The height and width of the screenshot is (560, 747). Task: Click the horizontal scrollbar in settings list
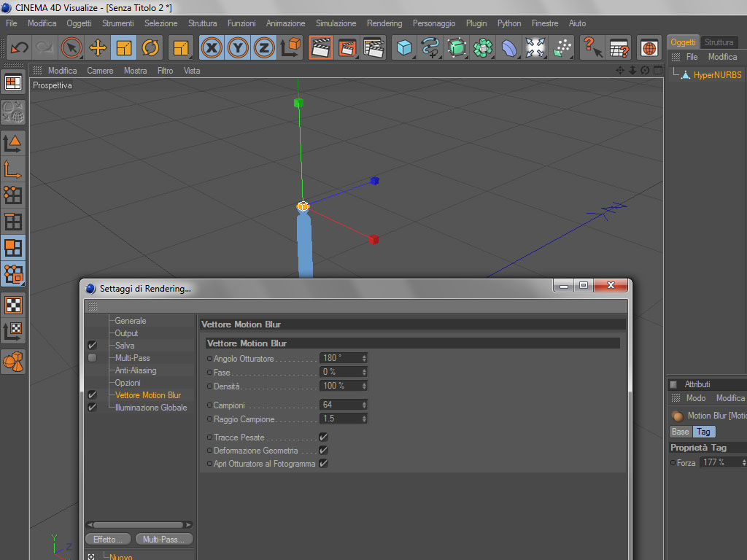click(139, 525)
